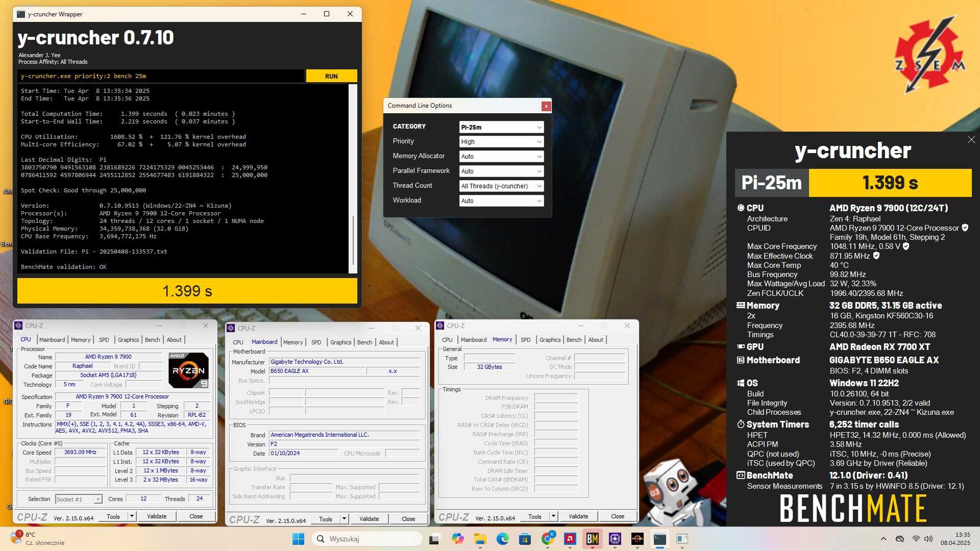The height and width of the screenshot is (551, 980).
Task: Open the CATEGORY Pi-25m dropdown
Action: tap(501, 127)
